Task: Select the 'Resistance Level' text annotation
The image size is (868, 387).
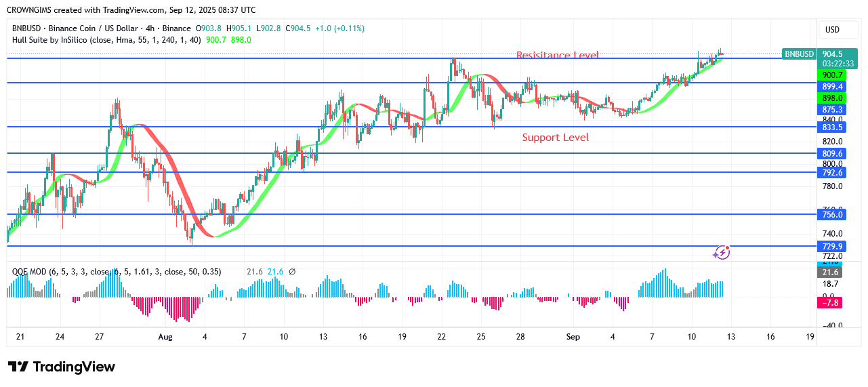Action: [x=558, y=55]
